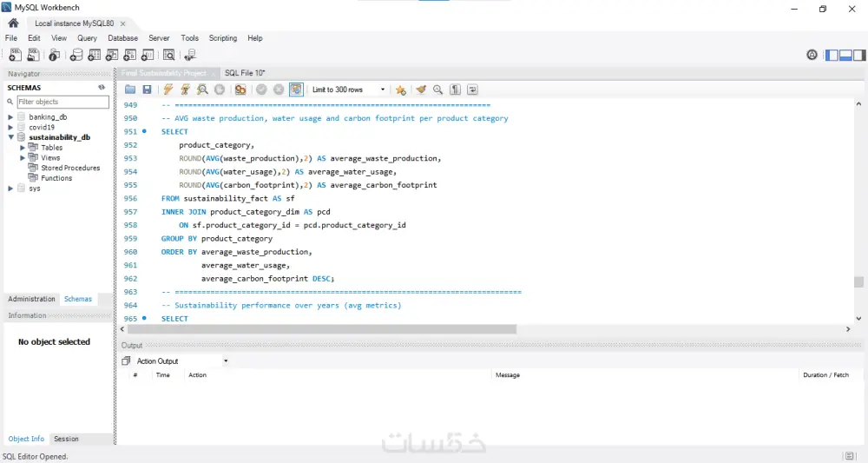Select Stored Procedures tree node
The image size is (868, 463).
click(70, 168)
